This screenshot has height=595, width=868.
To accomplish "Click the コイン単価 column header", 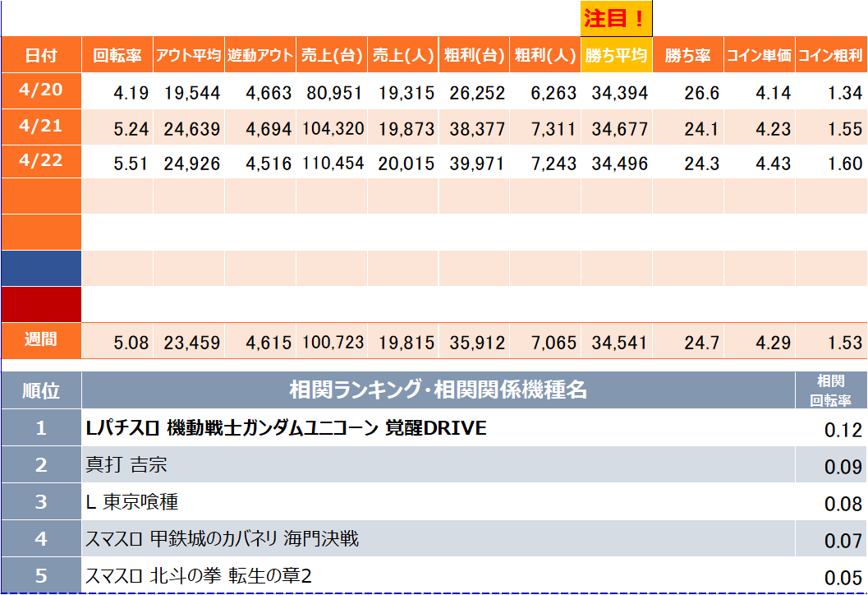I will pyautogui.click(x=759, y=56).
